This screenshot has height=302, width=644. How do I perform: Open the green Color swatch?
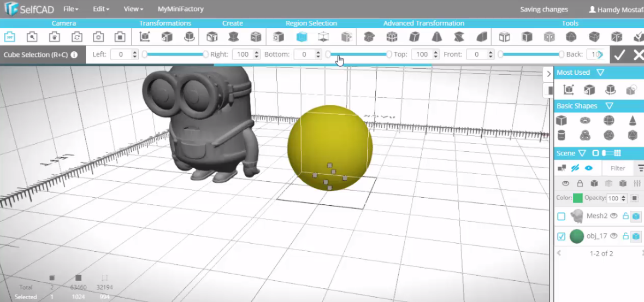(x=577, y=198)
